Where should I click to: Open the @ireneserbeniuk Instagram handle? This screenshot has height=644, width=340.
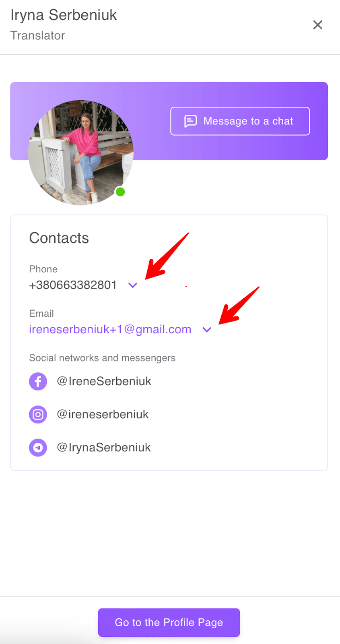(x=103, y=414)
